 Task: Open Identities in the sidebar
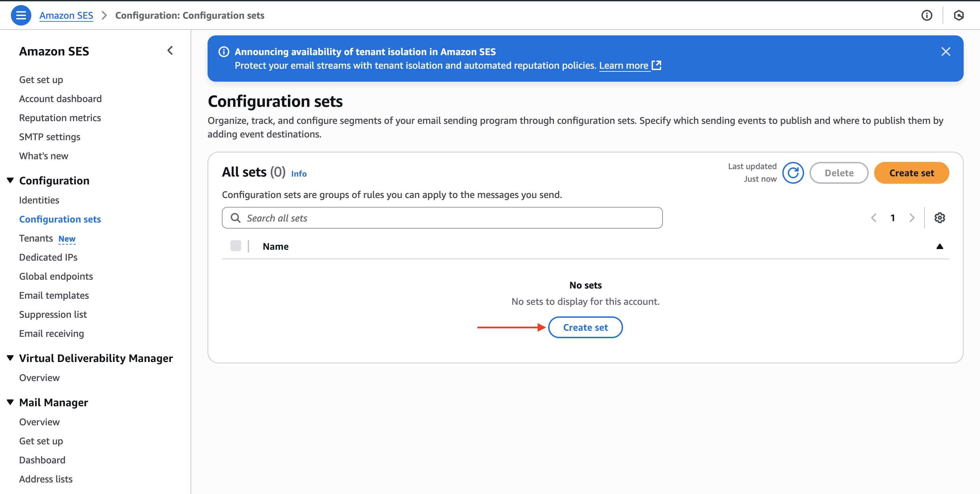coord(39,200)
